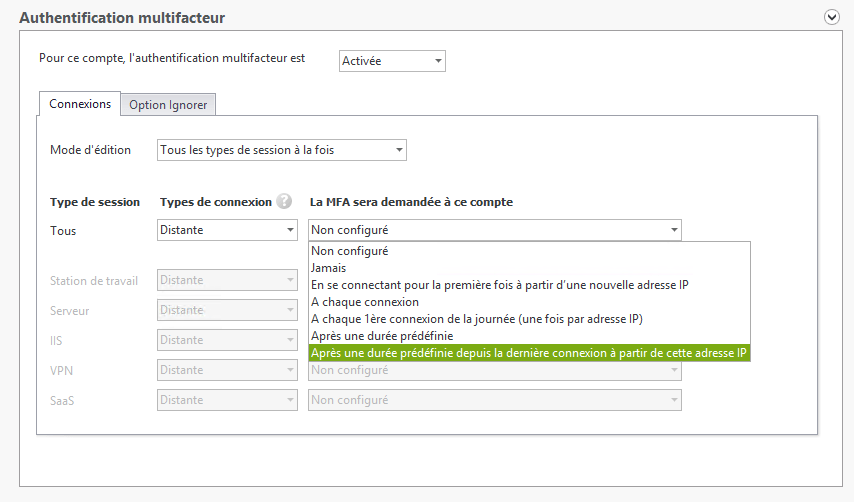The image size is (854, 502).
Task: Open the Activée status dropdown
Action: click(392, 61)
